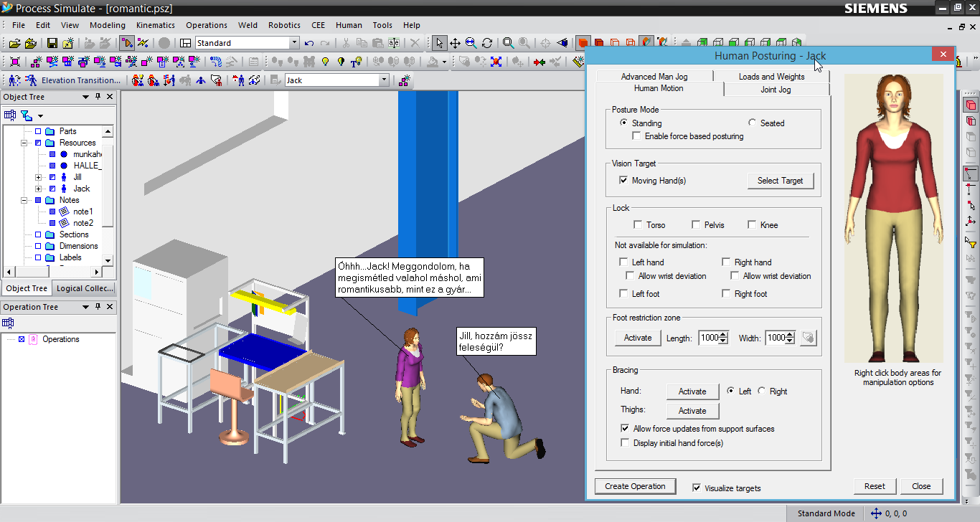Uncheck the Visualize targets checkbox
This screenshot has width=980, height=522.
point(697,488)
